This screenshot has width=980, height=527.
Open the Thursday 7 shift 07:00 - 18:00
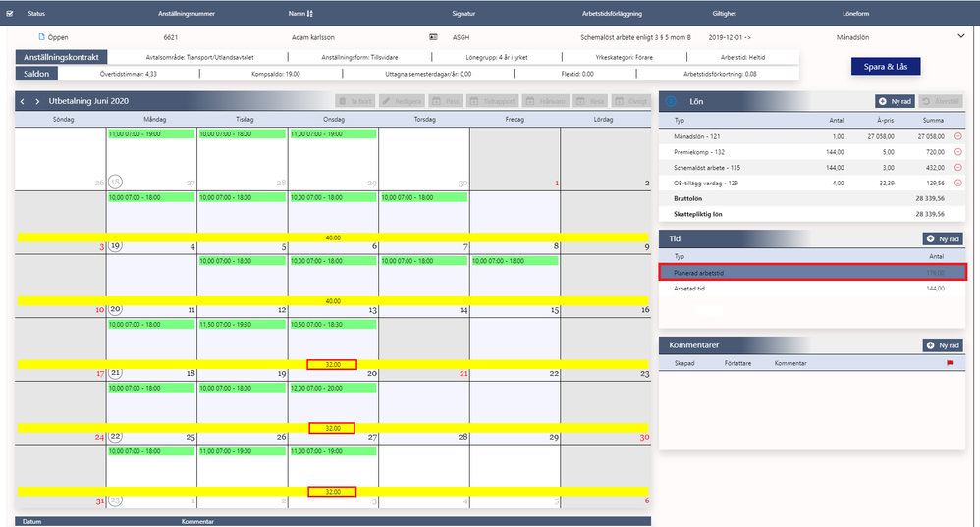[x=424, y=197]
